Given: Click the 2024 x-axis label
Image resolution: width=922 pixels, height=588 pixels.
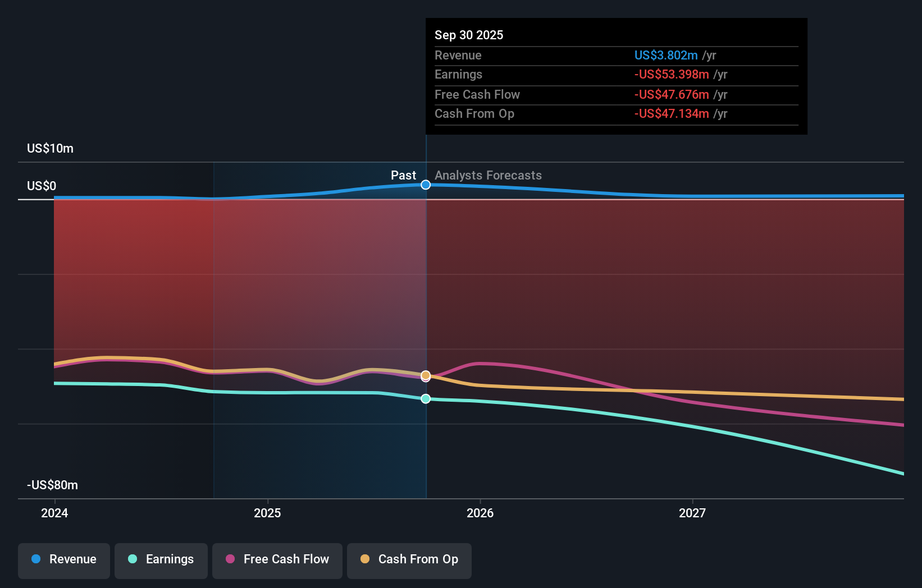Looking at the screenshot, I should click(54, 513).
